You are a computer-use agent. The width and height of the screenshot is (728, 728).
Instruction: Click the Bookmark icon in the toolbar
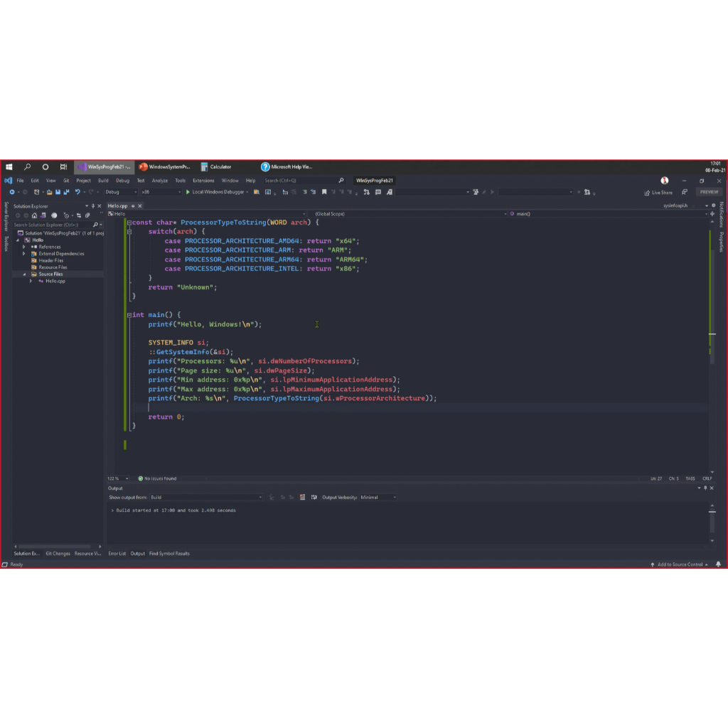(x=324, y=192)
